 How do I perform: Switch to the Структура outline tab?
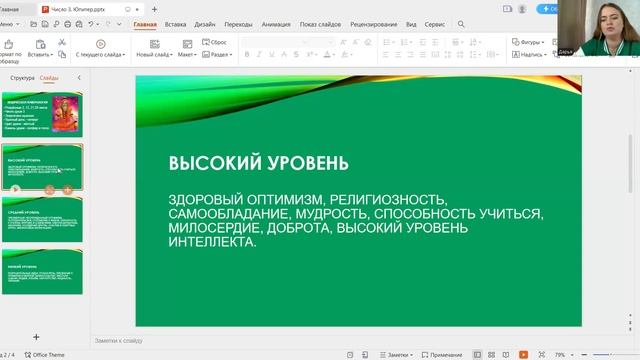pyautogui.click(x=22, y=78)
